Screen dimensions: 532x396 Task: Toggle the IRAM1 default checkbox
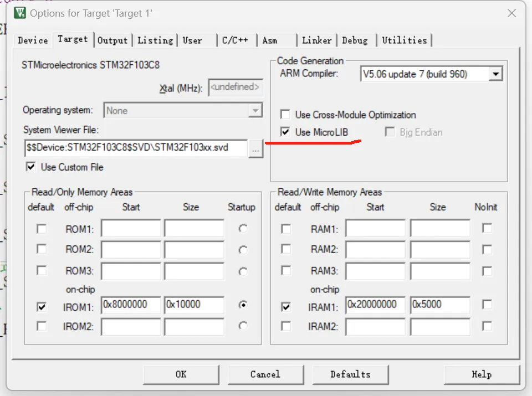[286, 307]
